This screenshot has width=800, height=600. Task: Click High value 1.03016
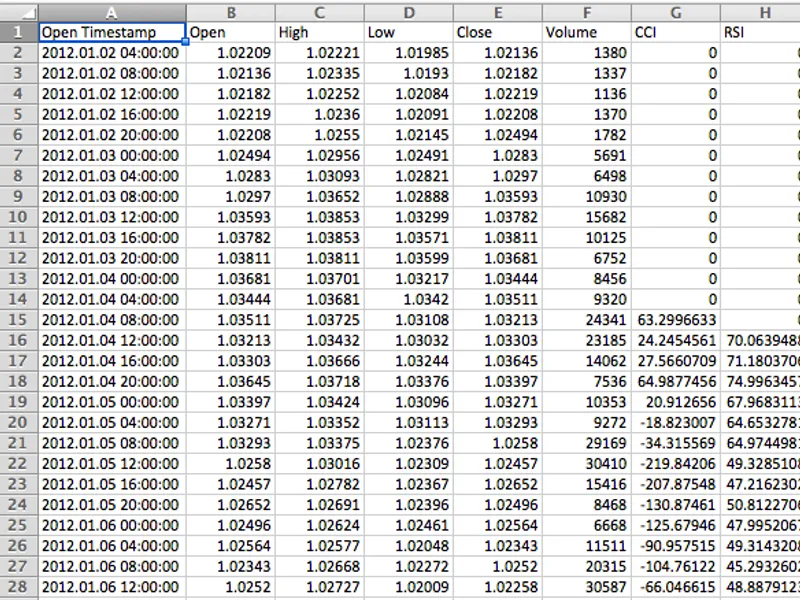320,464
